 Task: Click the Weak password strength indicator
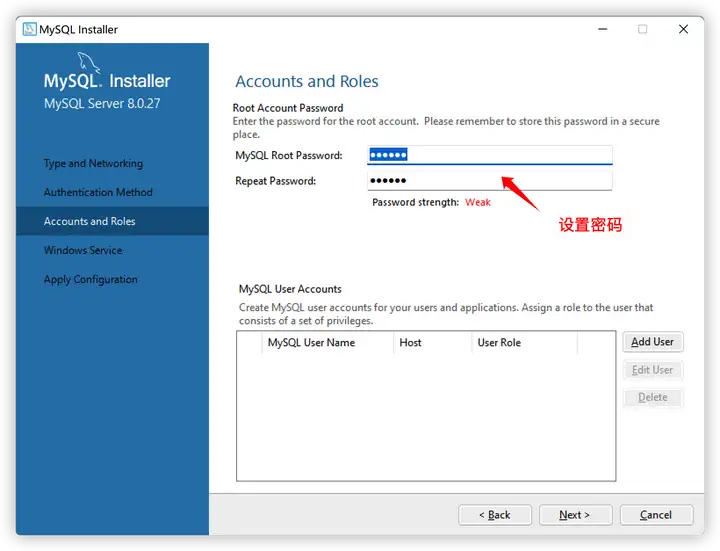tap(478, 202)
